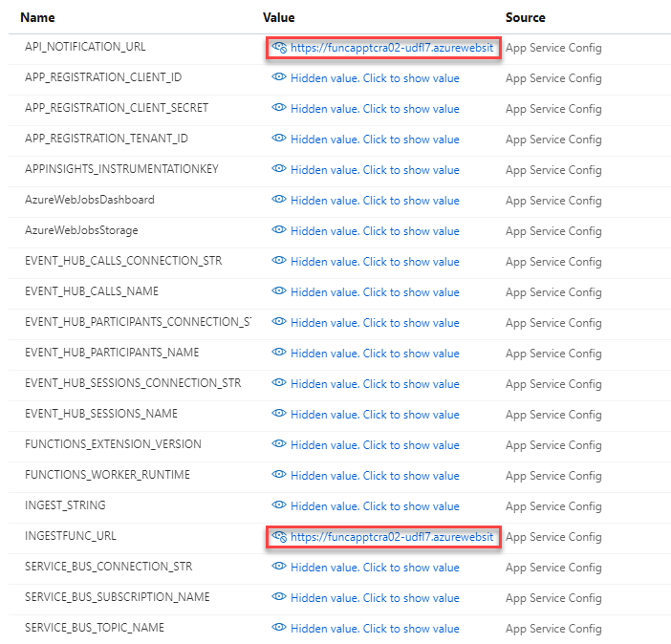Hide INGESTFUNC_URL value with crossed eye icon
Screen dimensions: 671x644
coord(279,536)
